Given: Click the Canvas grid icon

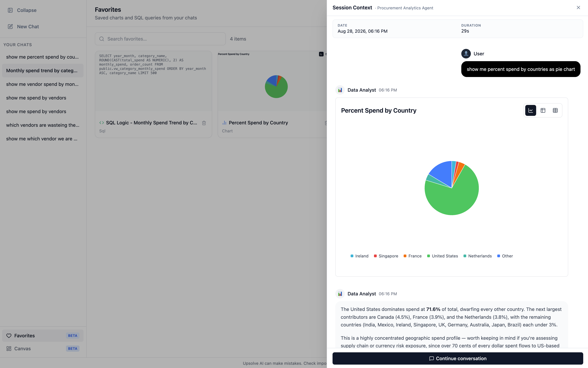Looking at the screenshot, I should click(x=9, y=349).
